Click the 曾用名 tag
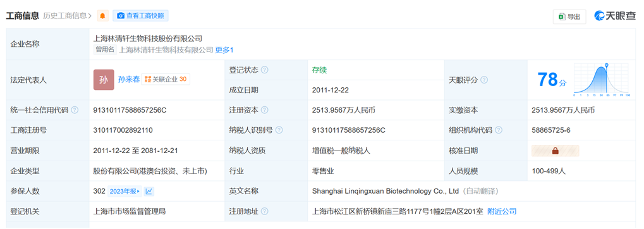The height and width of the screenshot is (229, 644). 105,50
